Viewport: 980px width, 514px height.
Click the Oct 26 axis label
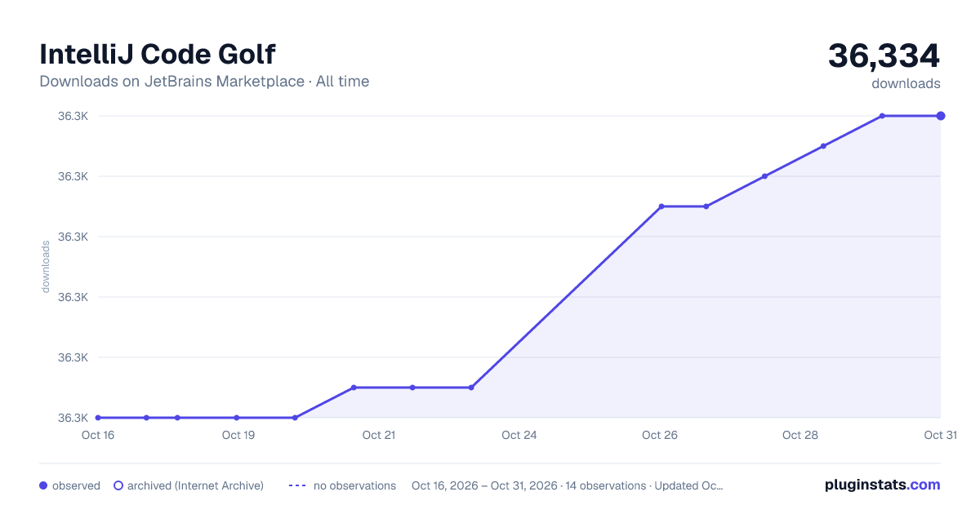[x=660, y=435]
